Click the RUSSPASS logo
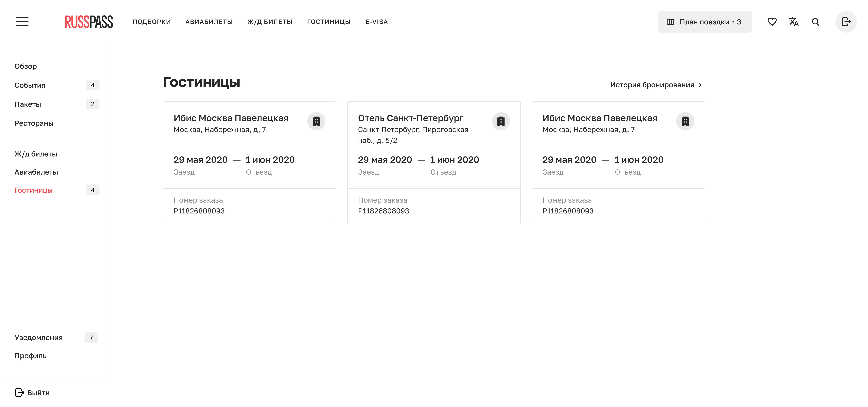Screen dimensions: 868x407 point(89,22)
